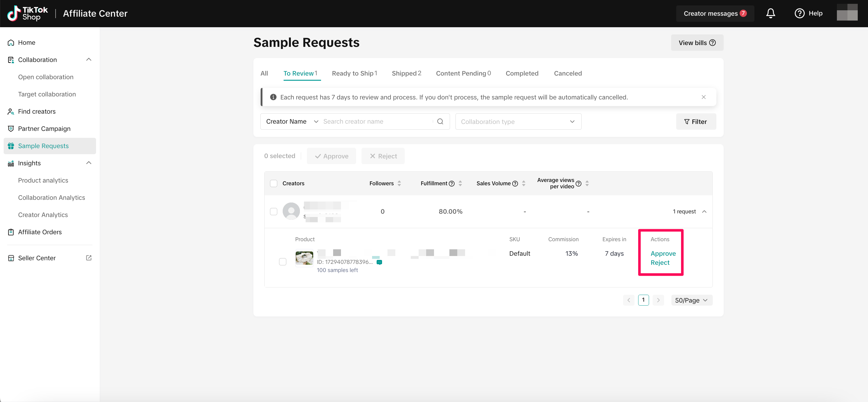
Task: Click the search magnifier icon
Action: (440, 122)
